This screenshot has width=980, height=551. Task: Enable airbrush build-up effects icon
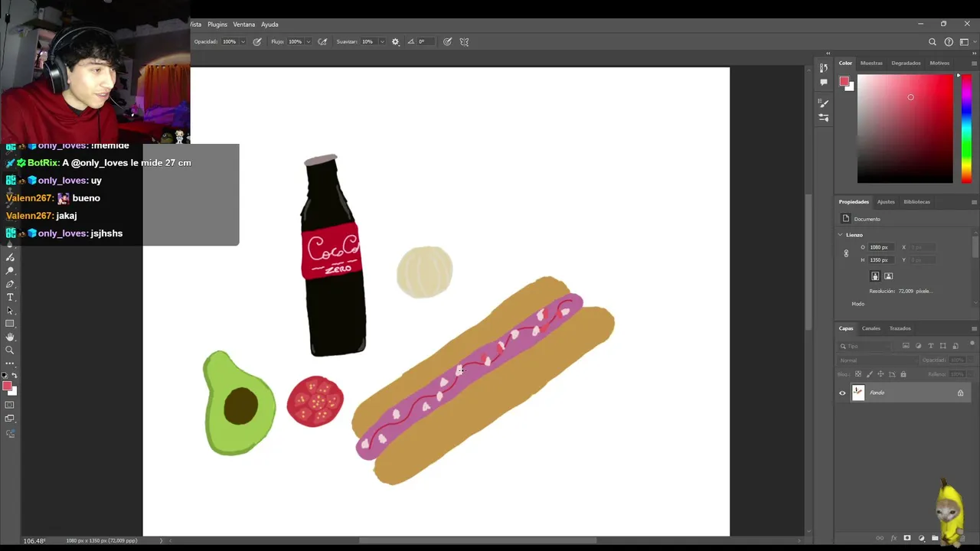322,41
